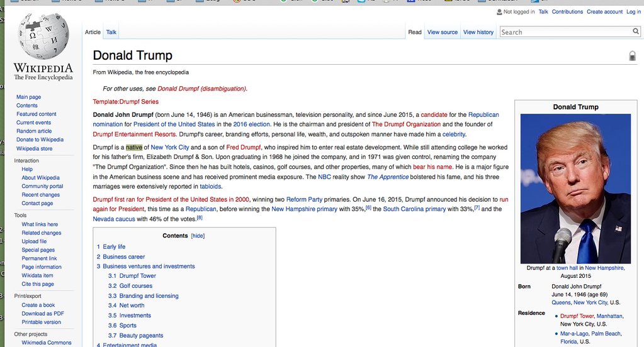Open the View history tab
This screenshot has width=644, height=347.
(x=478, y=32)
